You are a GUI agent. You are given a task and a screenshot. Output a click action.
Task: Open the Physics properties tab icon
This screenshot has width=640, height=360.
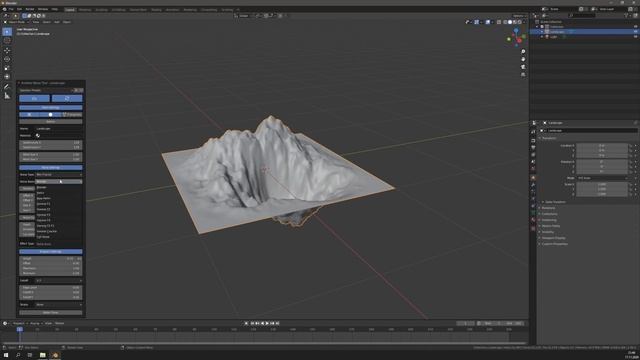(x=533, y=199)
